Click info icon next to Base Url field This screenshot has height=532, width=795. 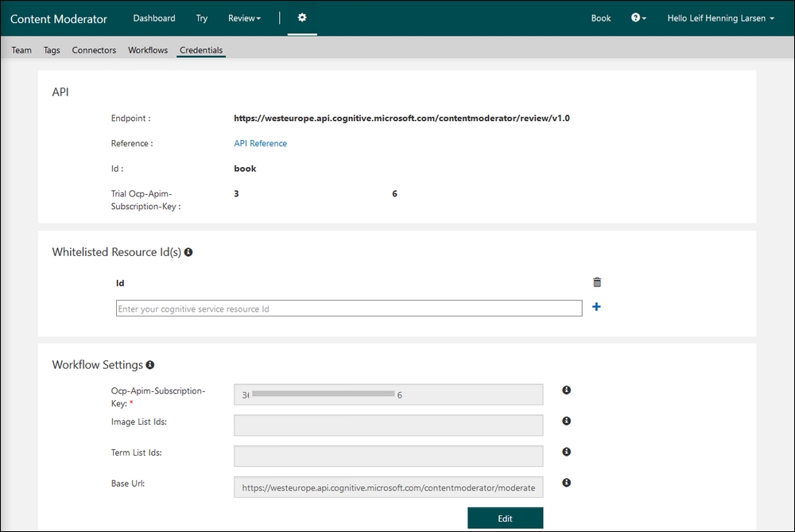click(567, 483)
